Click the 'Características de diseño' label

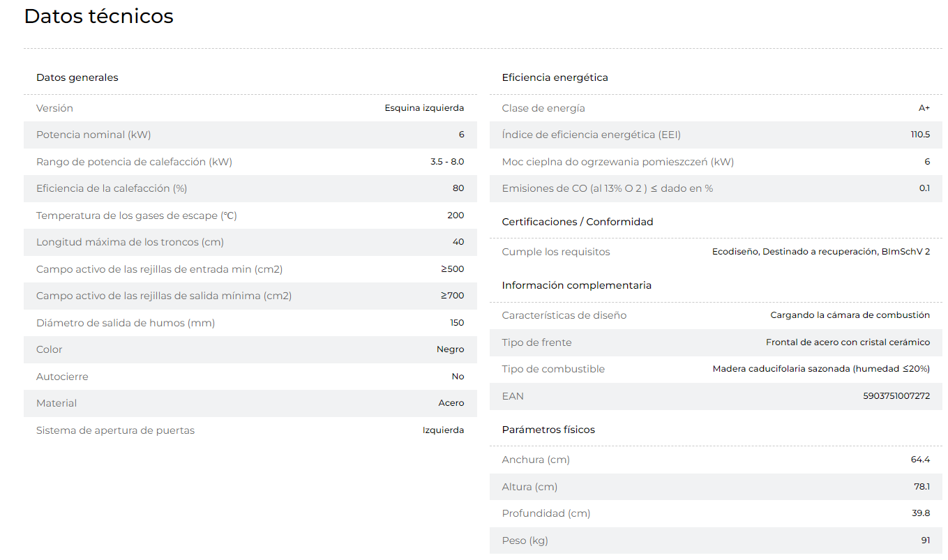pos(564,315)
